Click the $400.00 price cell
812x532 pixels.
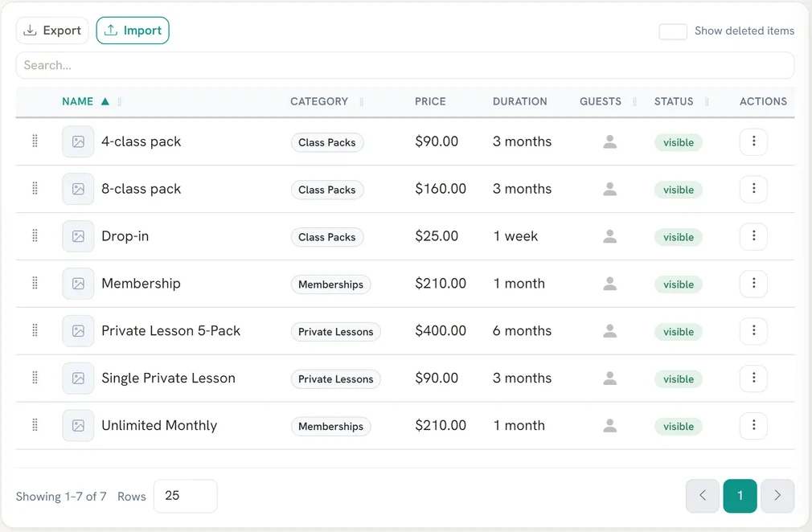[441, 330]
